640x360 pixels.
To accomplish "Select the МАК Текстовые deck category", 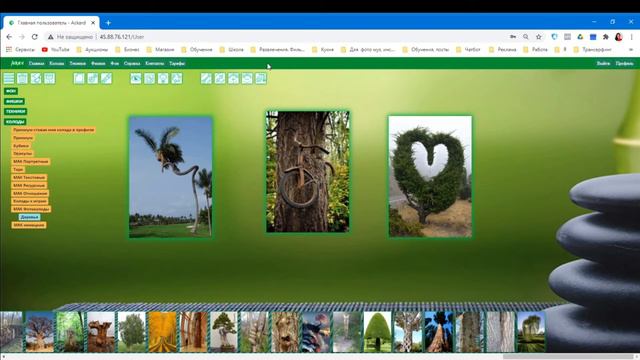I will point(29,178).
